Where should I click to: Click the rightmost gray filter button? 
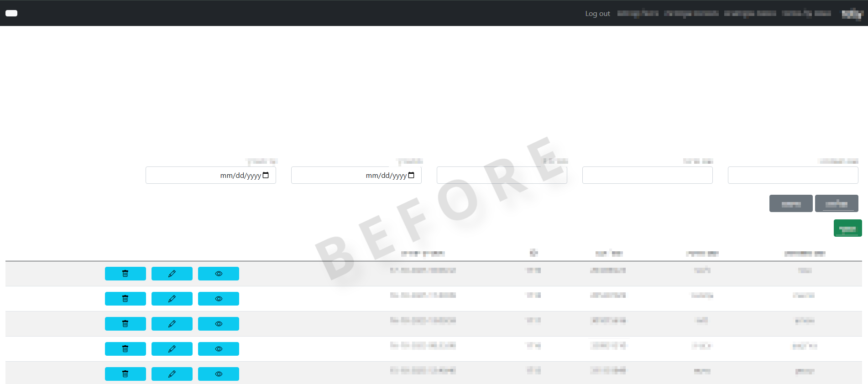click(836, 203)
